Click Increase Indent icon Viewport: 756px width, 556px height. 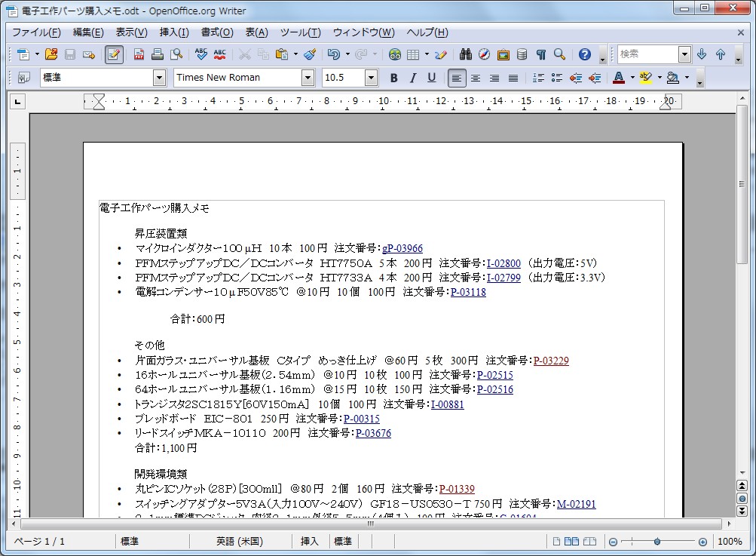tap(595, 78)
